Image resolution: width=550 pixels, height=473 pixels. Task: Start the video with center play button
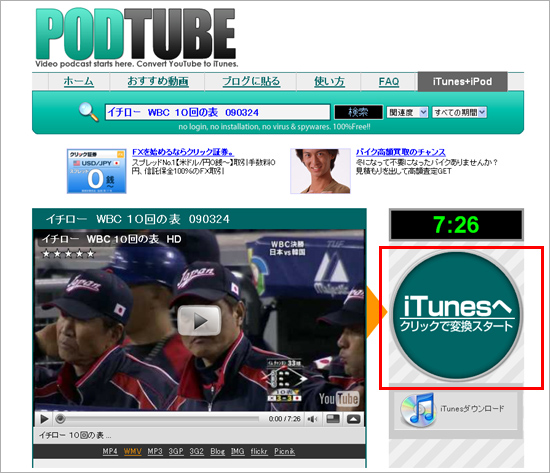tap(199, 320)
